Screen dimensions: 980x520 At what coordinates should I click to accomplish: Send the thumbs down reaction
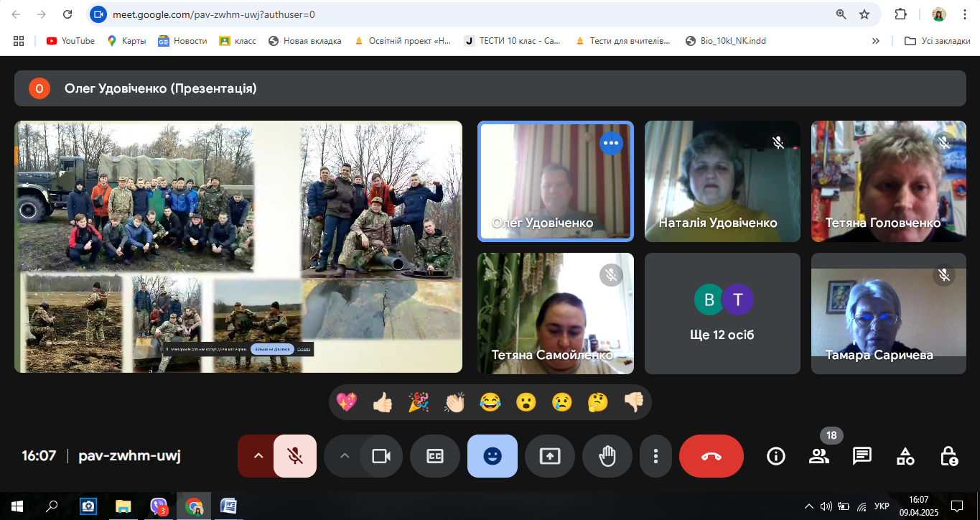tap(634, 402)
